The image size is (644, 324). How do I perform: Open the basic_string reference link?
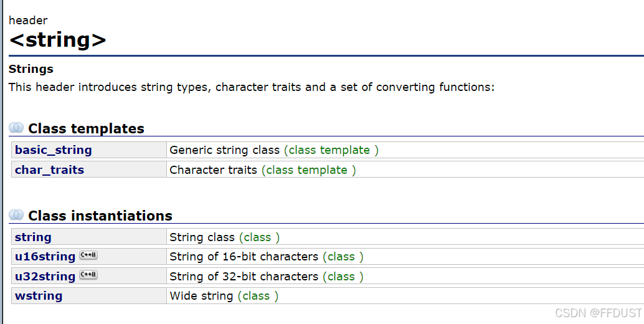click(x=54, y=150)
